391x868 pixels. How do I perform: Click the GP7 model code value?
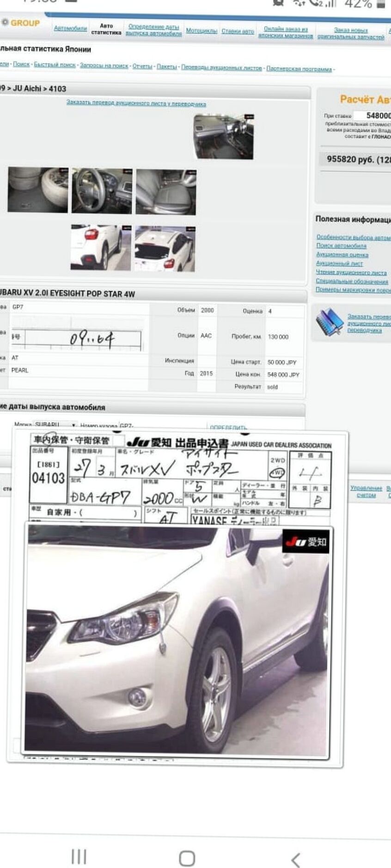pos(18,307)
